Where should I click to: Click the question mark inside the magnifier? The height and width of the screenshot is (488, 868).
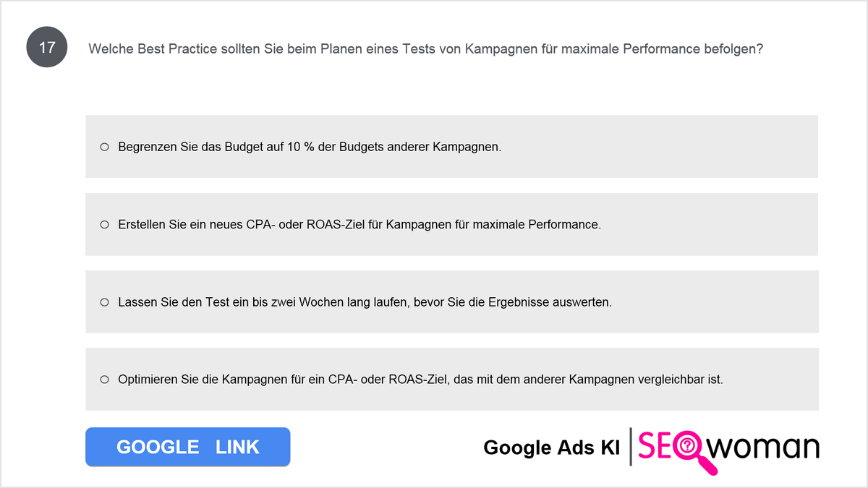pos(689,446)
